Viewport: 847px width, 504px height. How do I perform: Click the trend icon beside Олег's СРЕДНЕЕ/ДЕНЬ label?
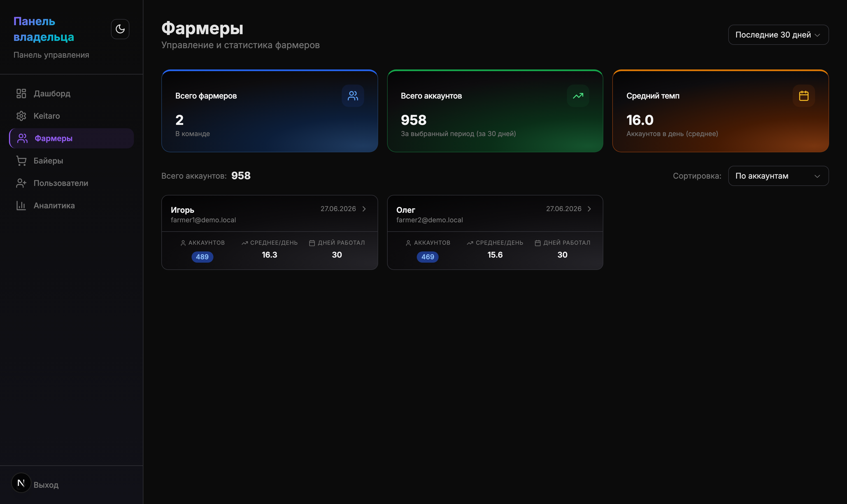(x=470, y=243)
